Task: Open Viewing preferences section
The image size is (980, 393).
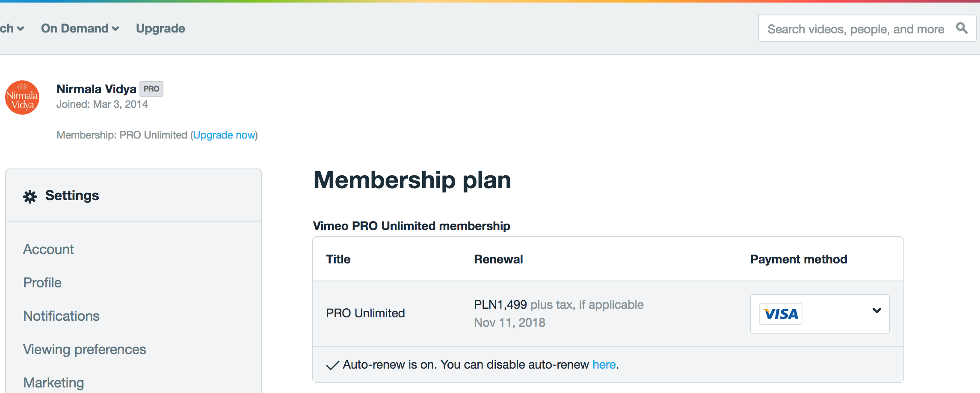Action: click(85, 349)
